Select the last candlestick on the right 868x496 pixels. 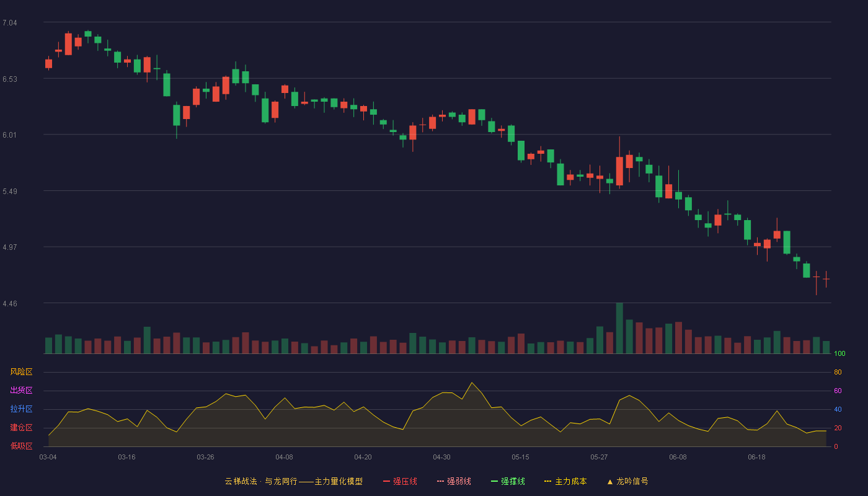point(826,279)
